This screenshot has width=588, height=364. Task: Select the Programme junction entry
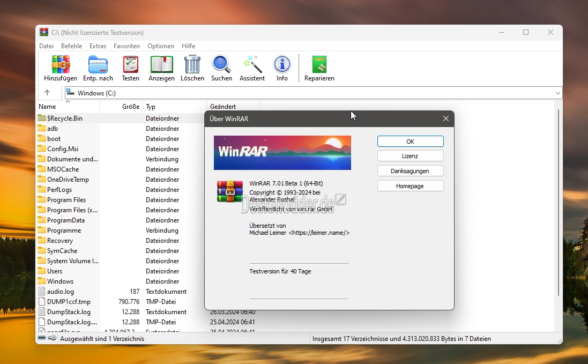[64, 230]
